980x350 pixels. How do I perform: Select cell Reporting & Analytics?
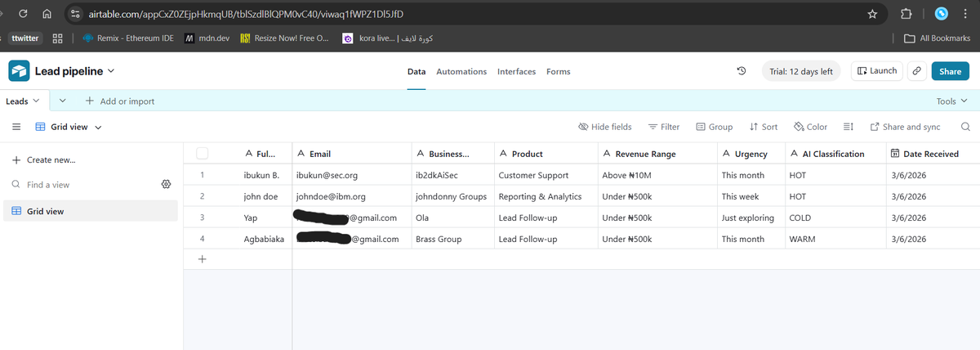tap(545, 196)
